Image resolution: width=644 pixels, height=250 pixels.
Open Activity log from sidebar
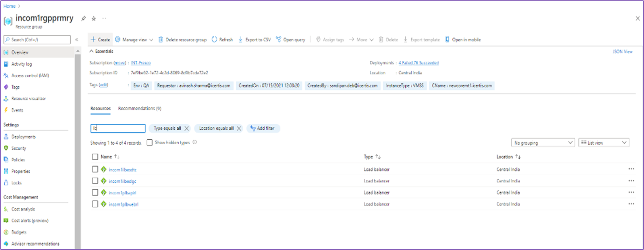tap(21, 64)
